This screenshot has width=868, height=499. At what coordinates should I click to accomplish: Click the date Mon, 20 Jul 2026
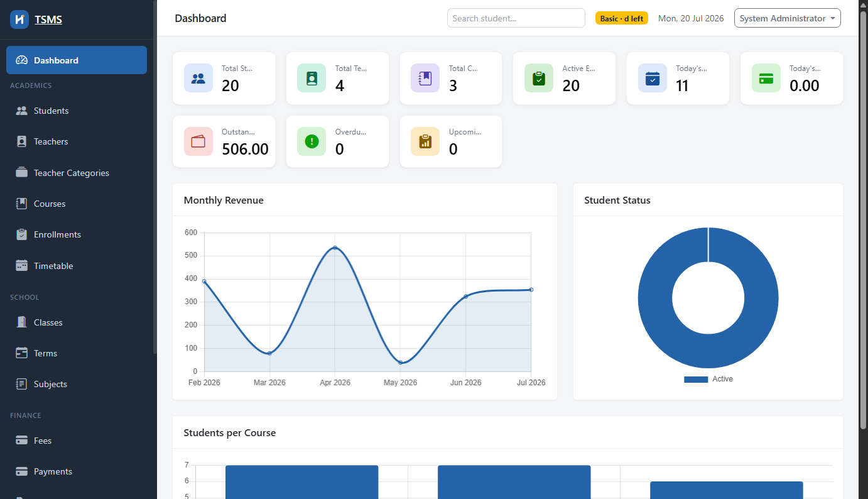point(691,18)
